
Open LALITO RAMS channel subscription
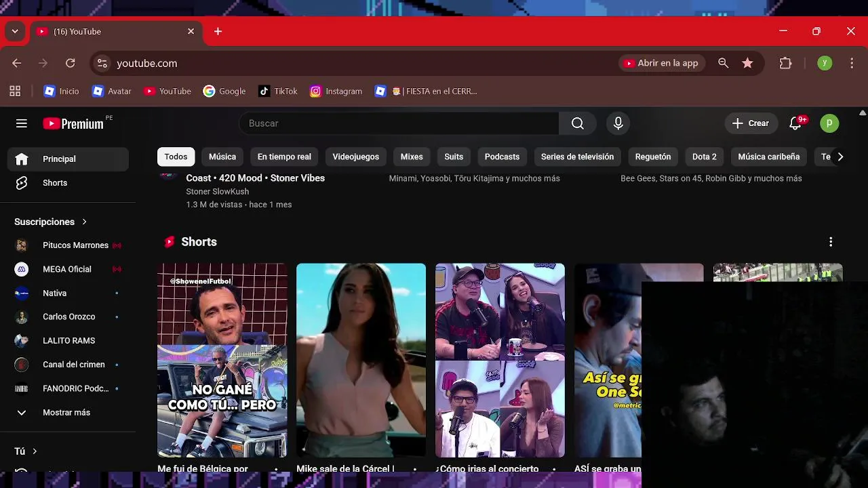coord(68,340)
